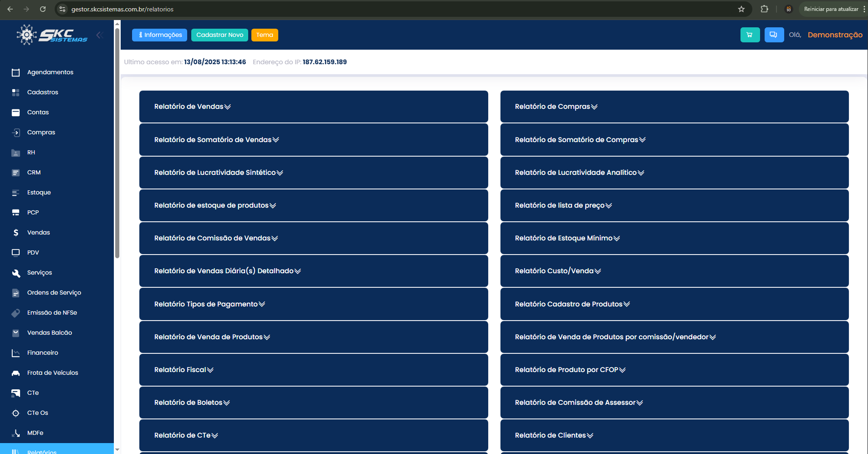The image size is (868, 454).
Task: Click the shopping cart icon button
Action: (750, 35)
